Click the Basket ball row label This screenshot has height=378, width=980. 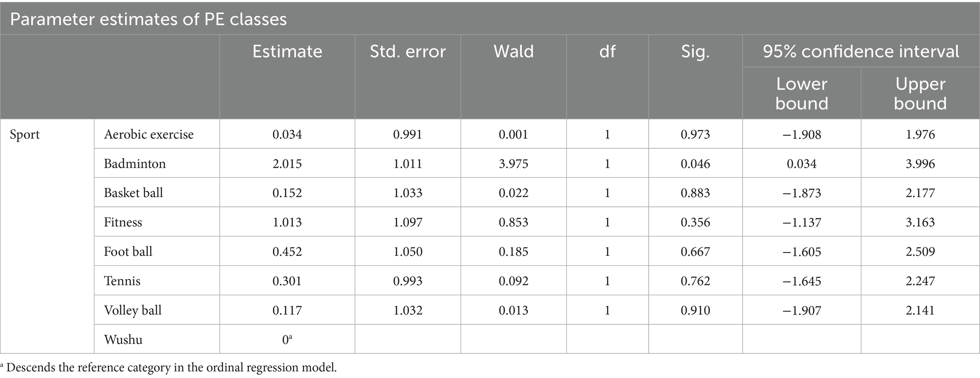point(134,193)
